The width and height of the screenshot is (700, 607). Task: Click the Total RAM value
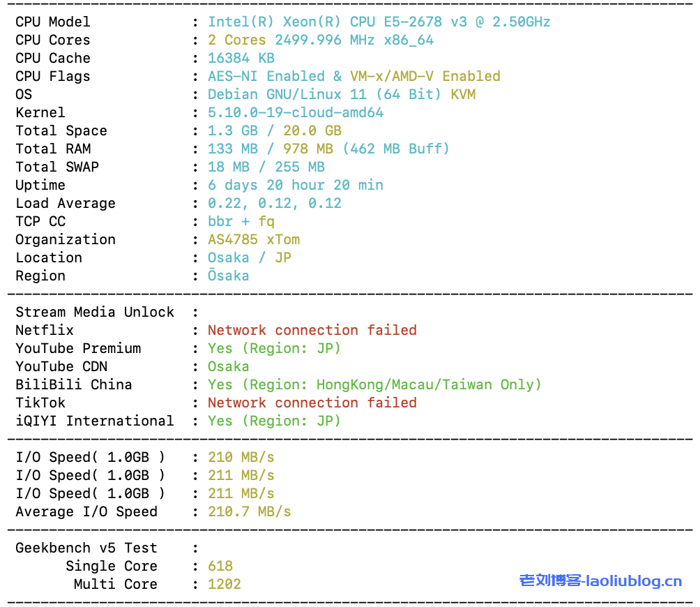pos(328,149)
